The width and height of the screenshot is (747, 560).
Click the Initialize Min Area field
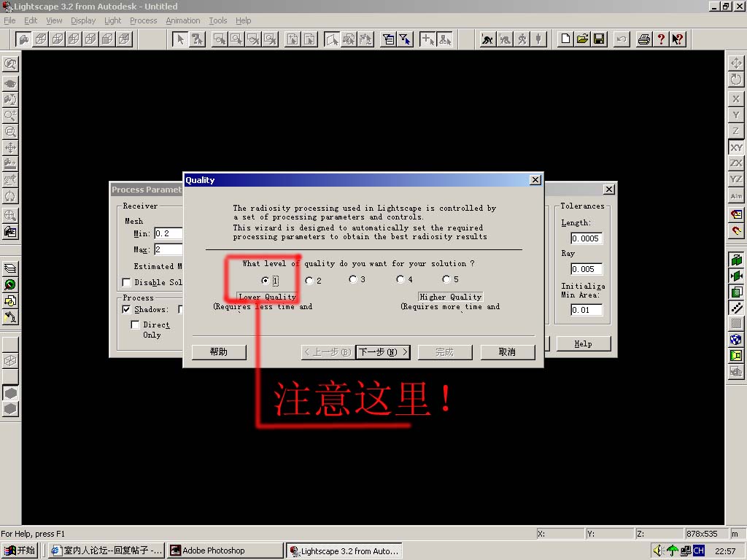(x=587, y=310)
